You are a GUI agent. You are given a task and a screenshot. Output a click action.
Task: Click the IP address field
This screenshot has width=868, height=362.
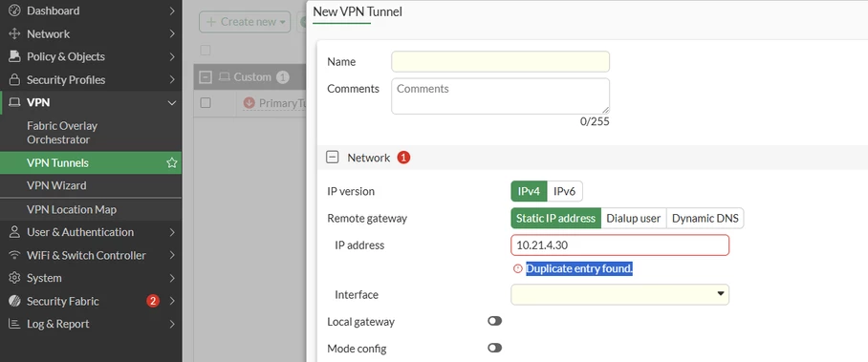(x=620, y=245)
